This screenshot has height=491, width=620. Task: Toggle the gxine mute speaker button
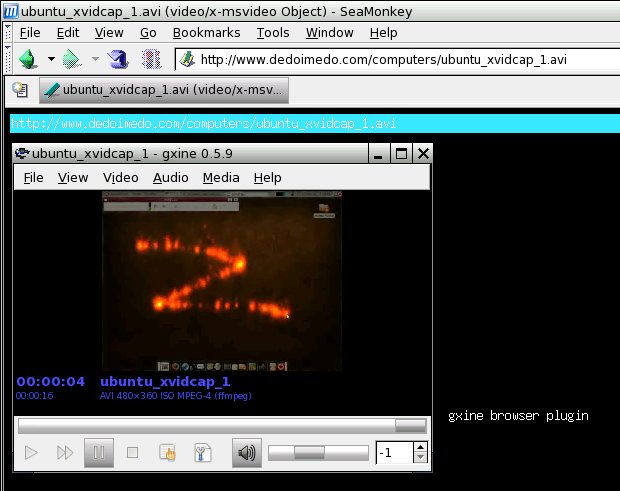(x=247, y=453)
